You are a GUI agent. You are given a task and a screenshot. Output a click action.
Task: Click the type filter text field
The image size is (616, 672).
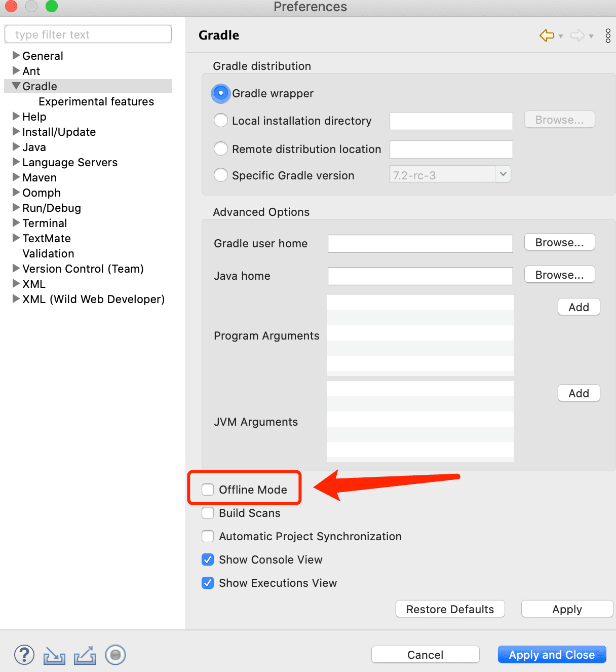click(x=88, y=34)
